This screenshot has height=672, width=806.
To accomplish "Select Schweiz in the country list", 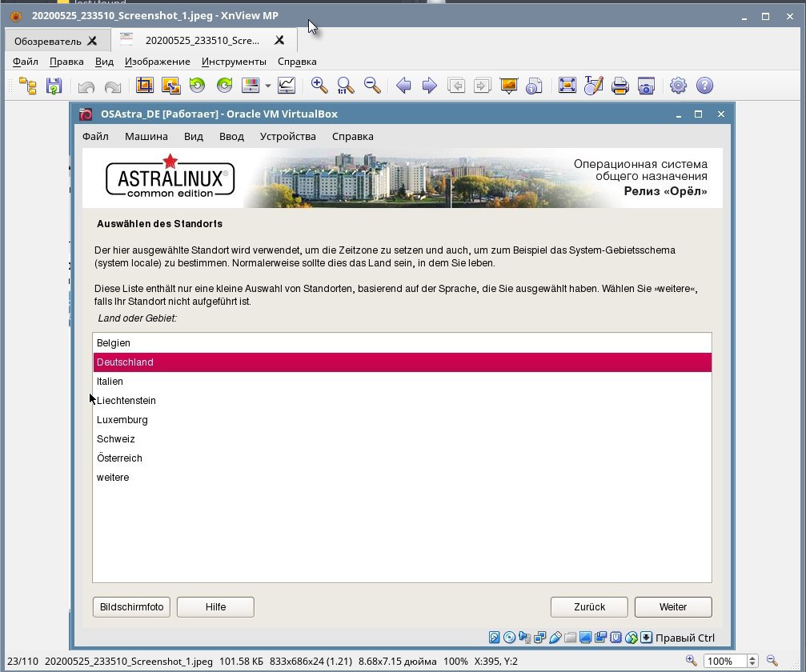I will pos(402,438).
